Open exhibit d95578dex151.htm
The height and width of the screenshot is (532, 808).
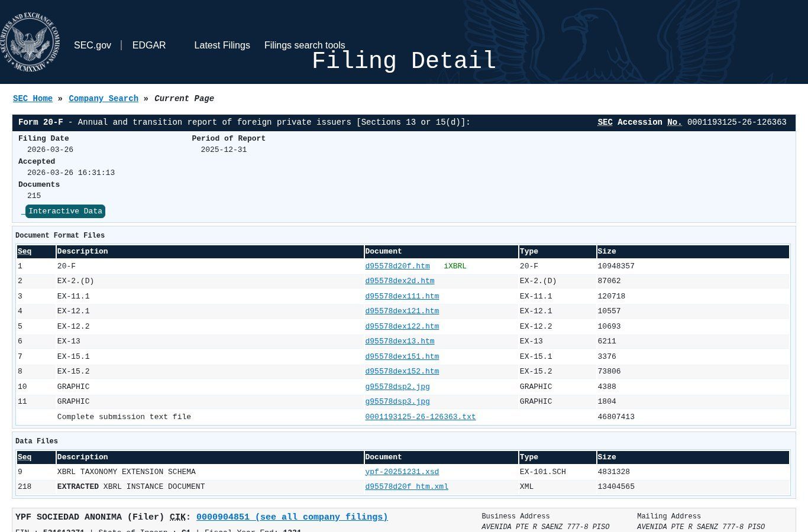(402, 356)
